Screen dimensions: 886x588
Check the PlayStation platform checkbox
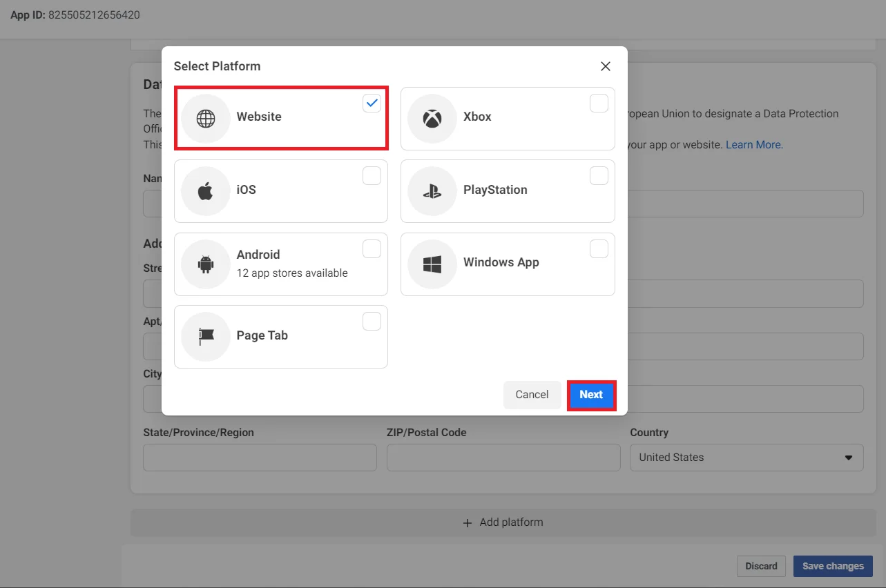tap(599, 176)
